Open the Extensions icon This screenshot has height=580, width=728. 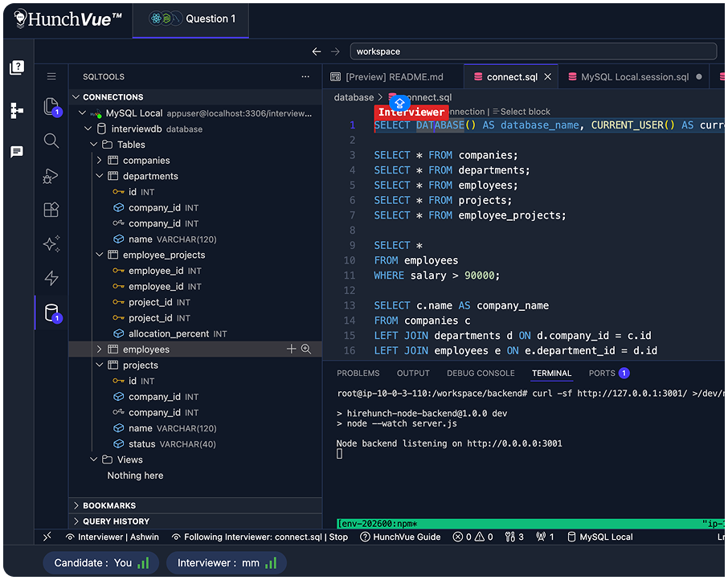click(x=51, y=210)
